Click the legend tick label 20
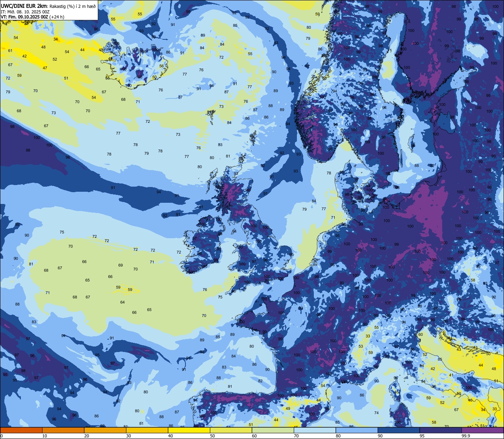The height and width of the screenshot is (439, 504). click(x=87, y=436)
